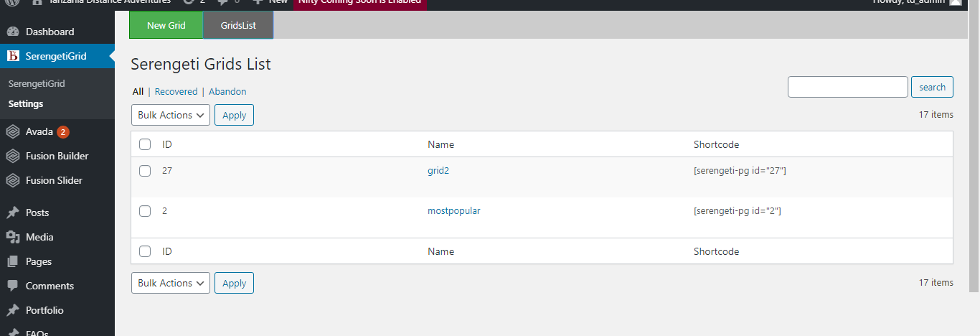
Task: Click the Avada update count badge
Action: point(63,131)
